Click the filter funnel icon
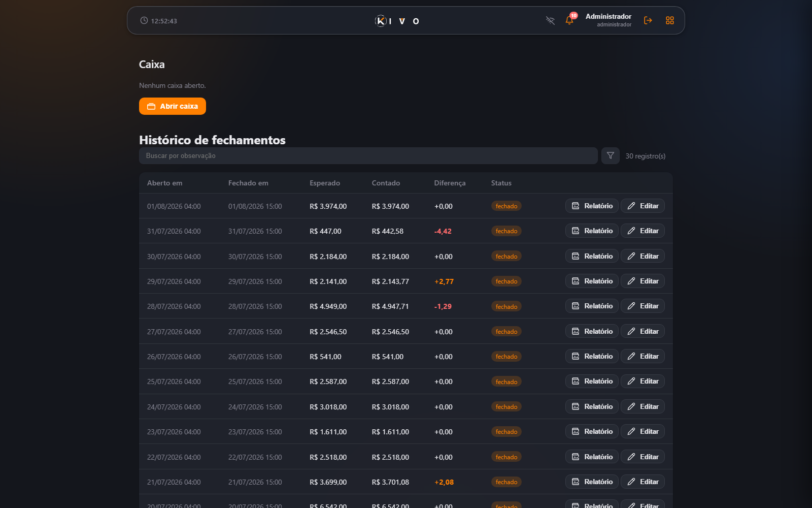Screen dimensions: 812x508 pyautogui.click(x=611, y=155)
